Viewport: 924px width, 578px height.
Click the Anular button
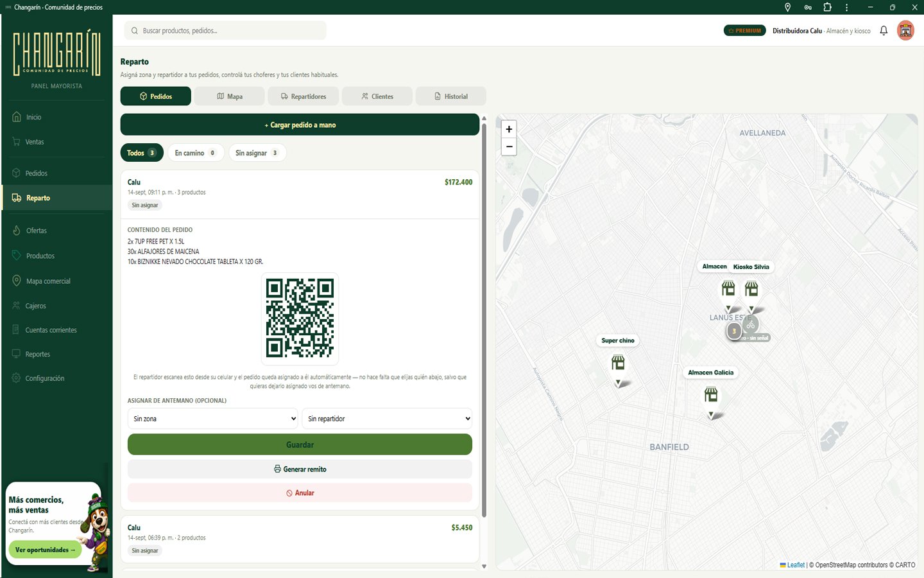point(300,493)
